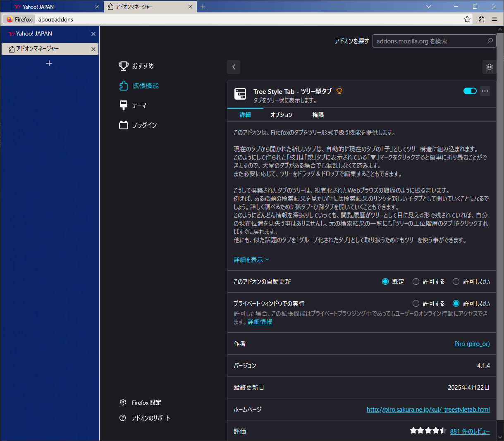504x441 pixels.
Task: Select 拡張機能 extensions category
Action: (x=139, y=86)
